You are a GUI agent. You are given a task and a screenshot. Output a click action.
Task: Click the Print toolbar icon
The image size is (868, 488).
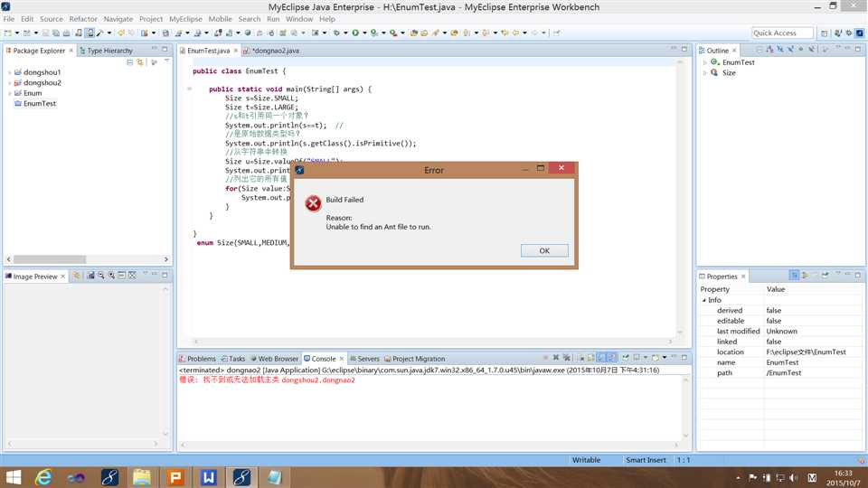(x=66, y=33)
